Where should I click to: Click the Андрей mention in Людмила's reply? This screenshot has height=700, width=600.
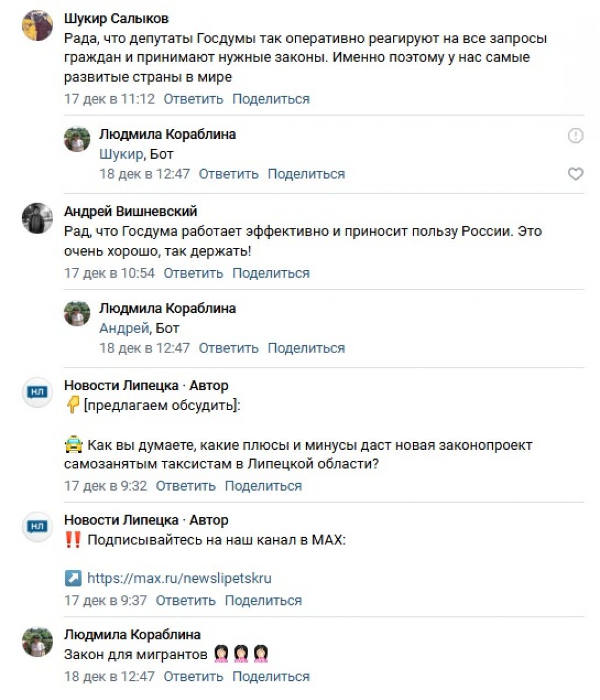tap(124, 328)
